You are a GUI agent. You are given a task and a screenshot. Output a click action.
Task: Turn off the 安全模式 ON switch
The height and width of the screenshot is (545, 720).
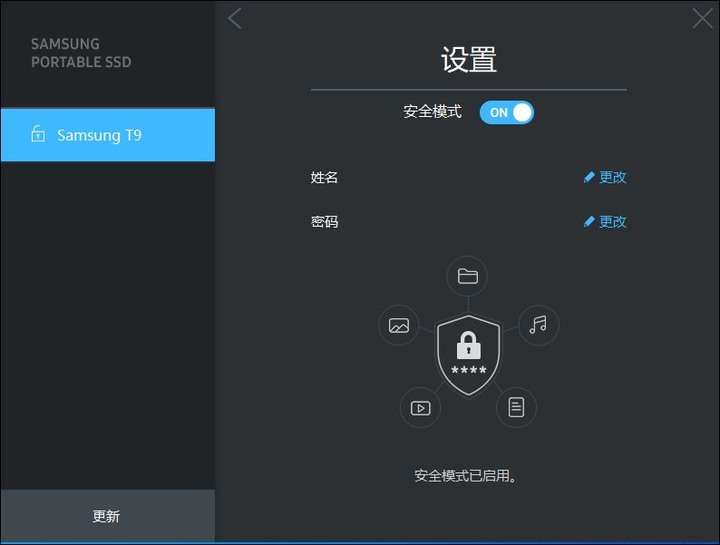506,112
